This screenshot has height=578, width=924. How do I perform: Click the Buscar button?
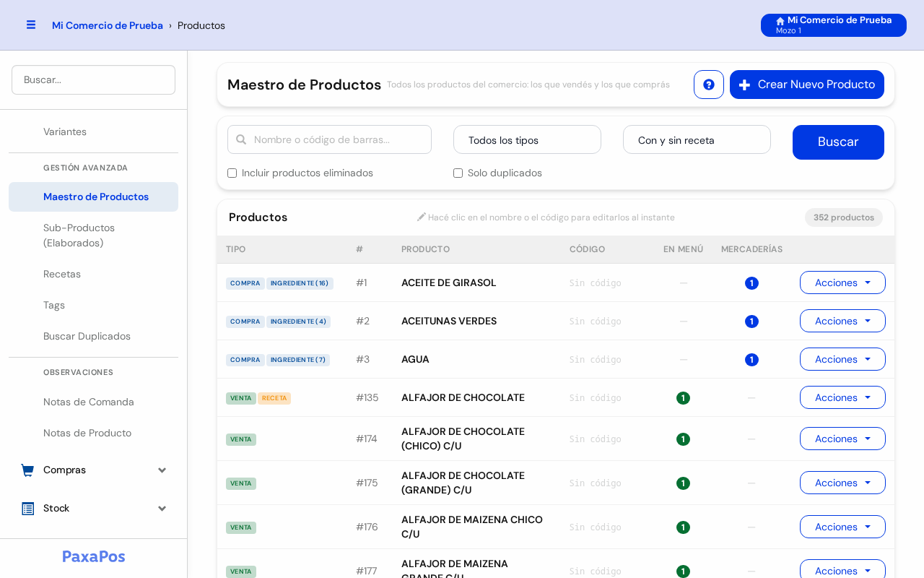[x=838, y=142]
